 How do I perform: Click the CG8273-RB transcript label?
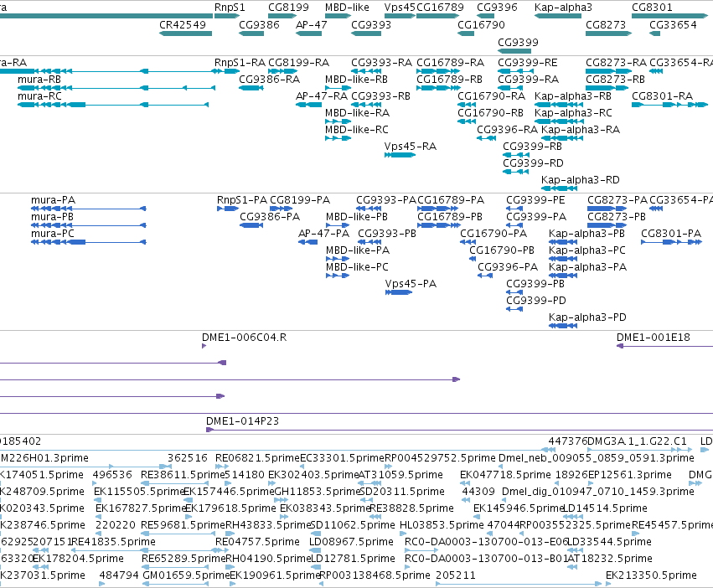[x=615, y=79]
